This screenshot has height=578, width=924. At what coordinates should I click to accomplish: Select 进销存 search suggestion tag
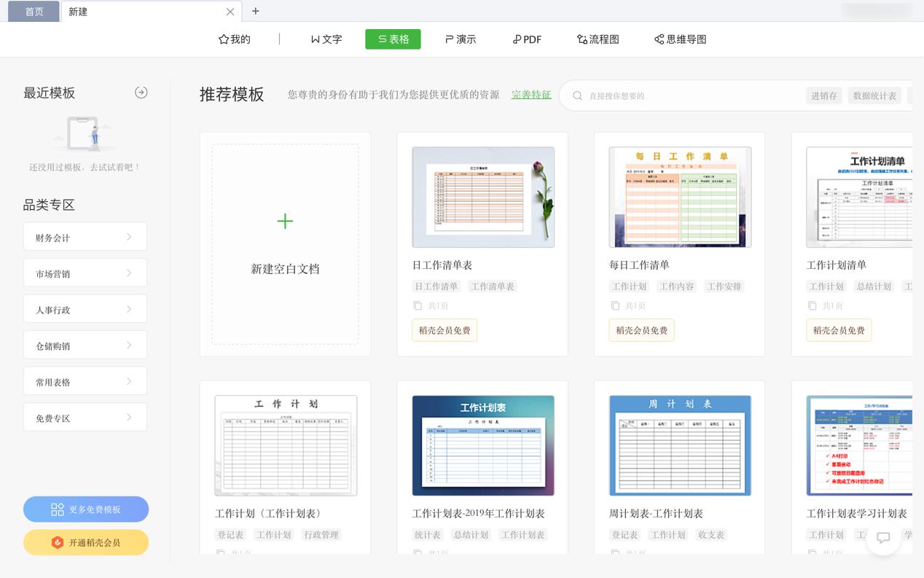tap(824, 95)
